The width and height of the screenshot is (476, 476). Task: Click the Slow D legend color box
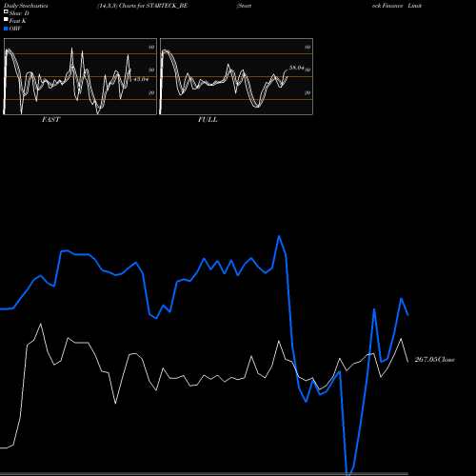click(x=6, y=11)
